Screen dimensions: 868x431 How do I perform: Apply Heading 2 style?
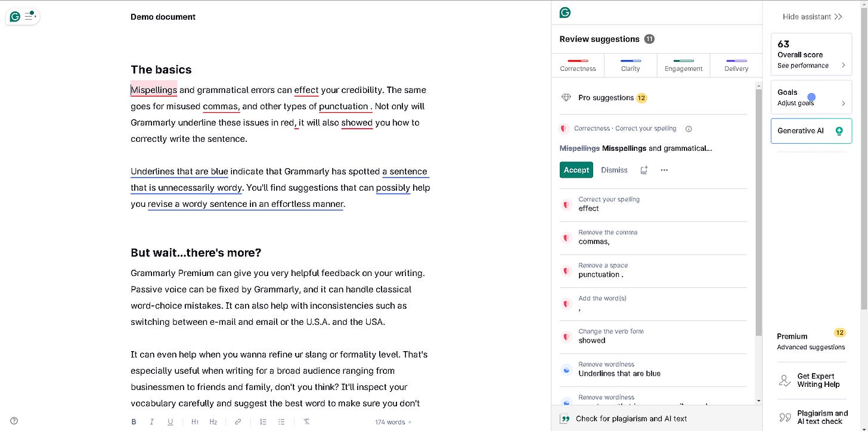coord(213,421)
